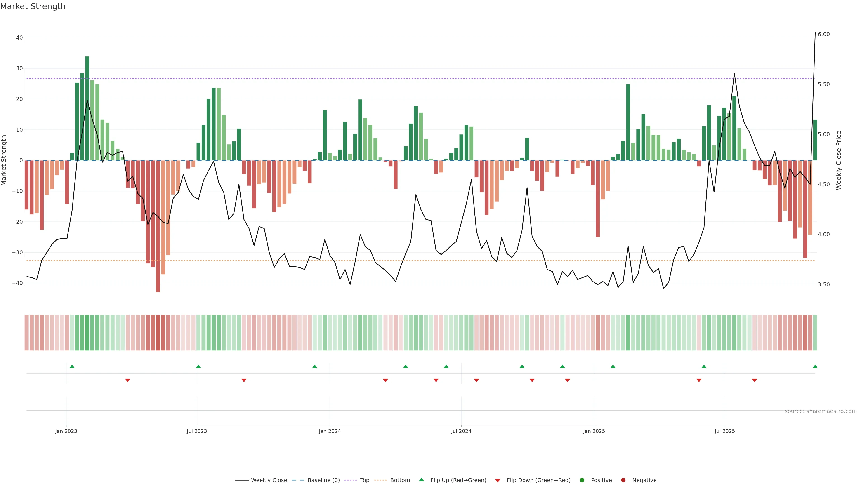Click the Negative red circle legend icon
868x488 pixels.
623,480
